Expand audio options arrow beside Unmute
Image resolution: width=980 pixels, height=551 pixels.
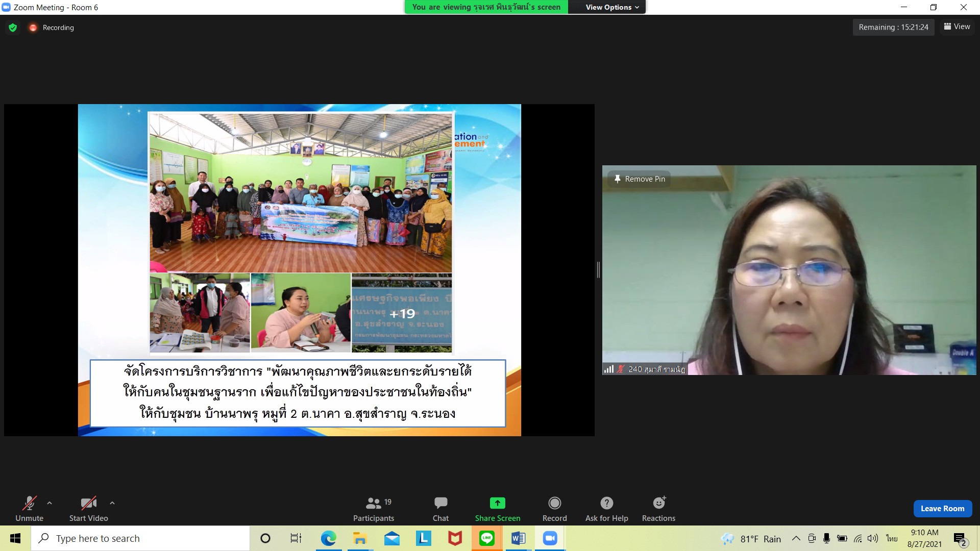[x=50, y=503]
